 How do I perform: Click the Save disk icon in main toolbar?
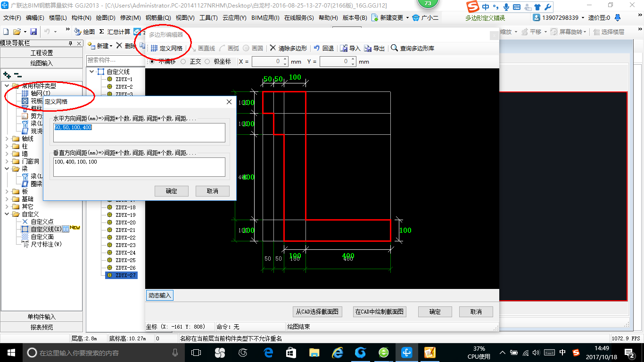(33, 32)
